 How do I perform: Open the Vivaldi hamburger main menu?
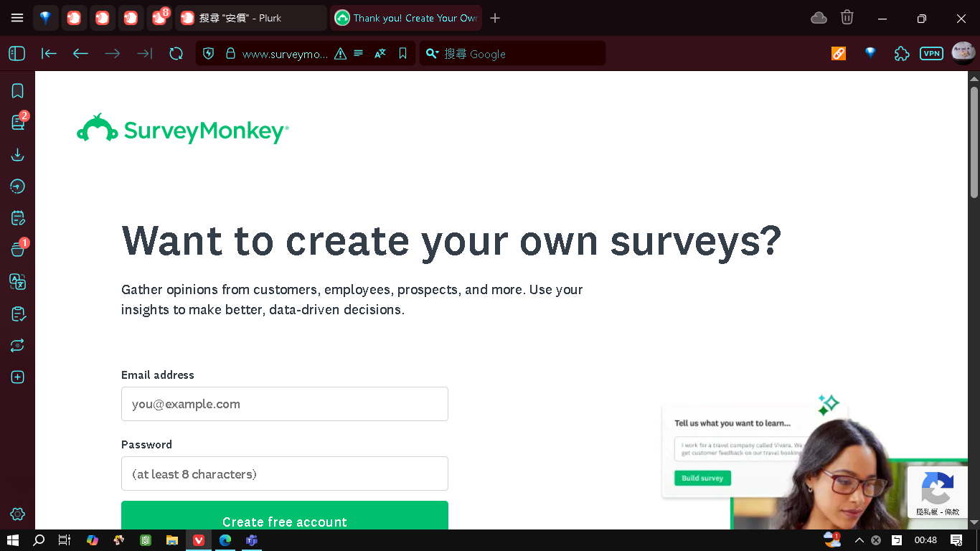(17, 18)
